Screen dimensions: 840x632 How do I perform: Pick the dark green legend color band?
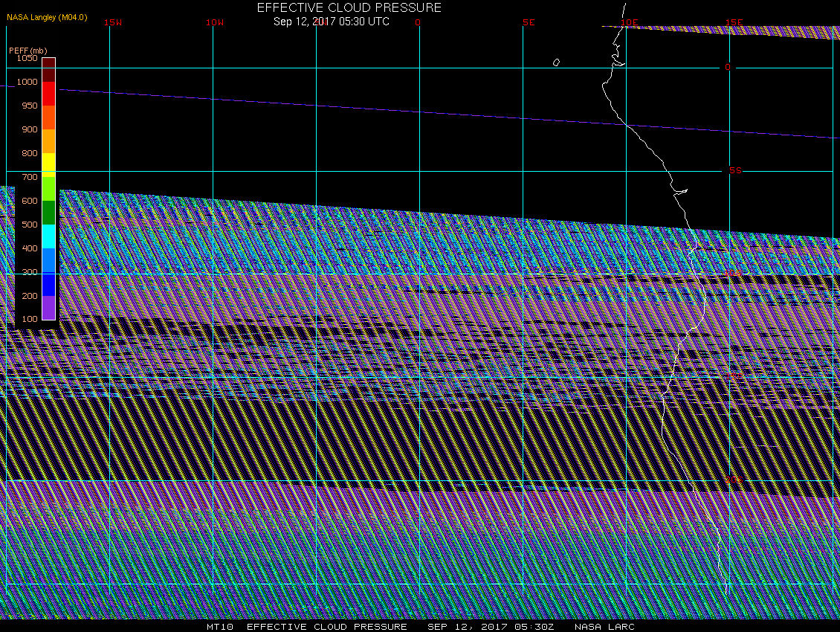[49, 213]
